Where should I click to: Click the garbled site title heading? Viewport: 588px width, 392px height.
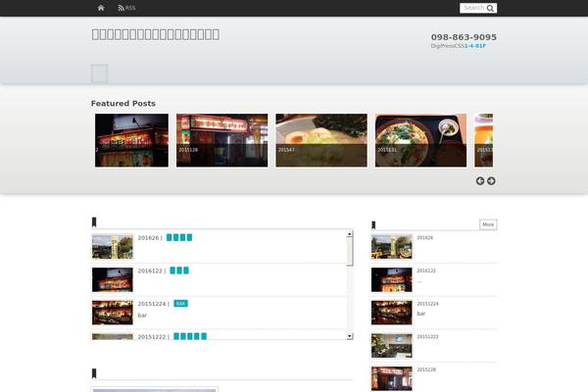(156, 34)
